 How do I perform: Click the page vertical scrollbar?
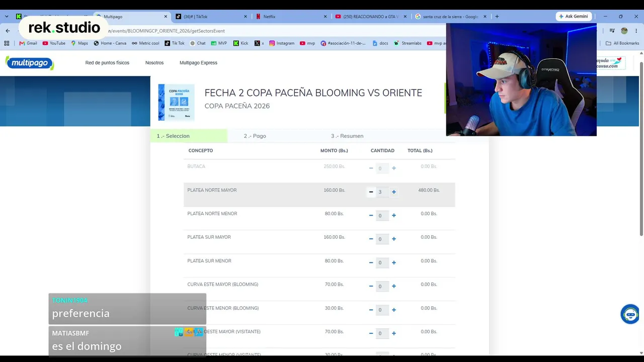(x=641, y=148)
